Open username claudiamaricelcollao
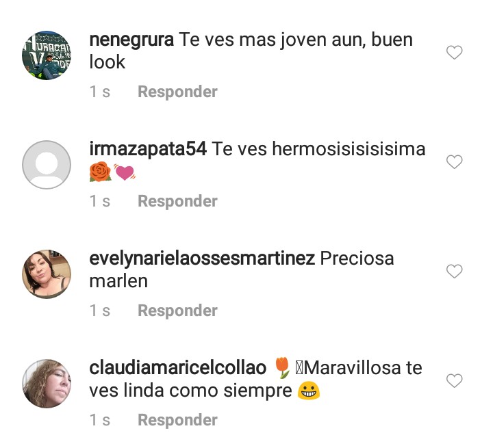 point(178,368)
